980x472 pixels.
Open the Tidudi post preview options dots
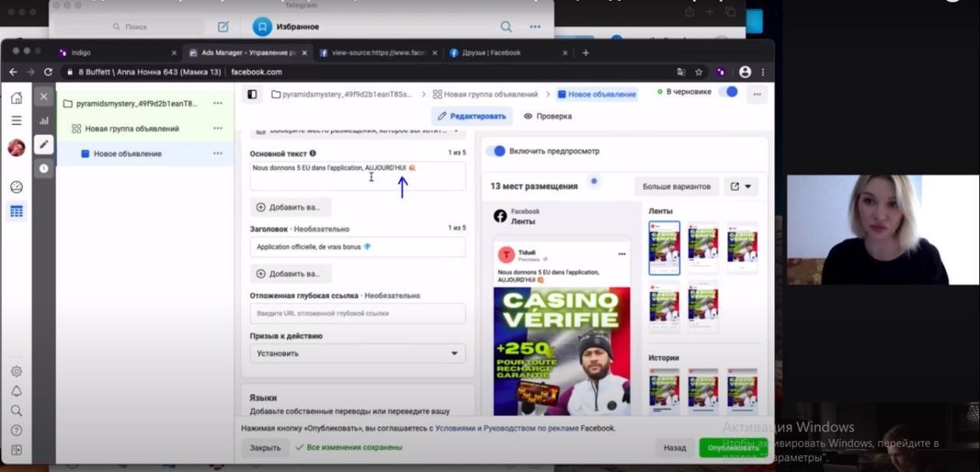(622, 254)
